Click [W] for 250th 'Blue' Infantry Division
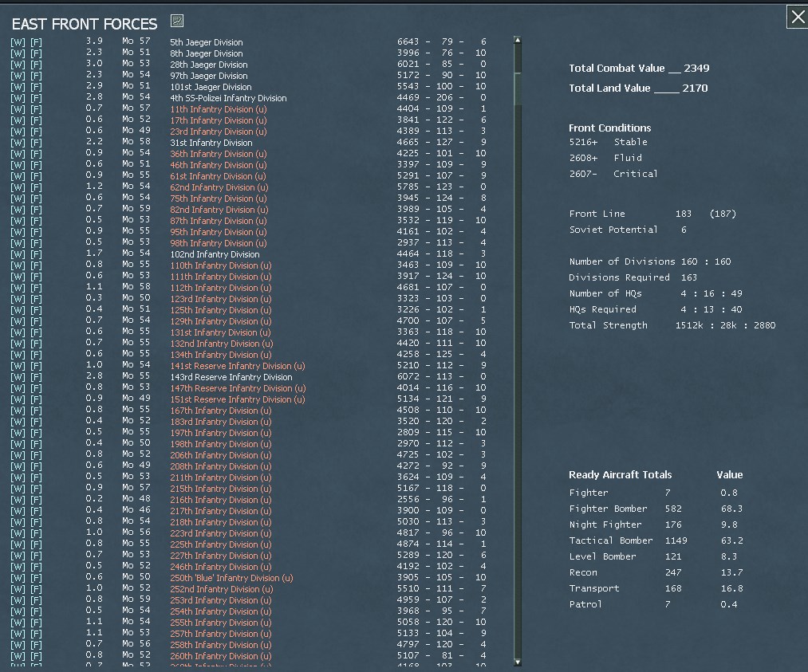This screenshot has width=808, height=672. 18,578
